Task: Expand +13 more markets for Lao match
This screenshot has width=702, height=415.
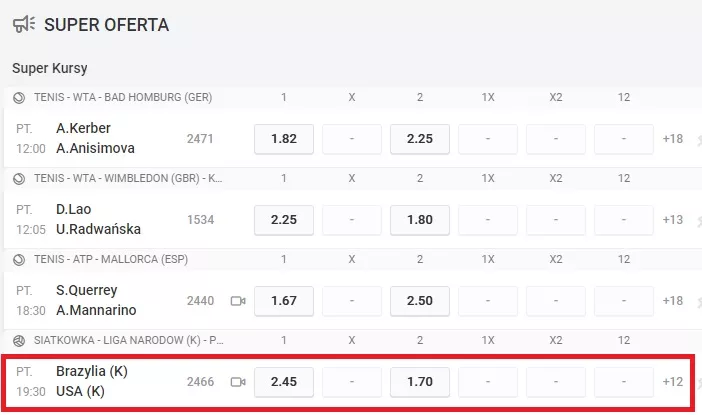Action: pyautogui.click(x=673, y=220)
